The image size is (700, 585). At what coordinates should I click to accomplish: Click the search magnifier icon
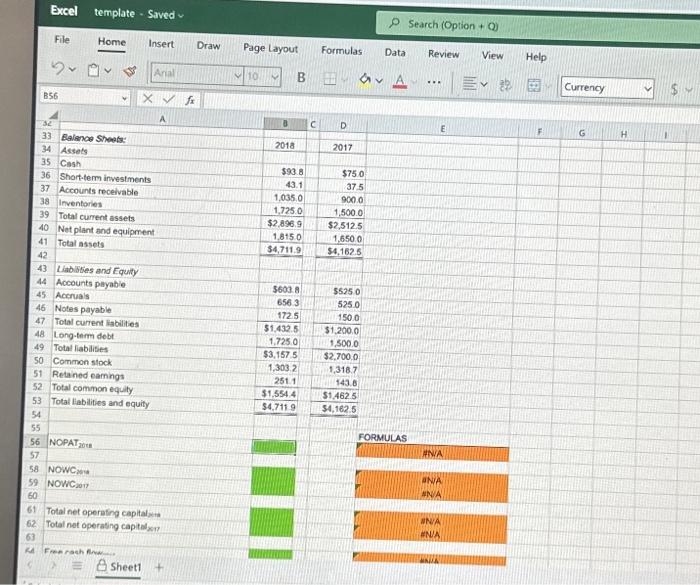[394, 22]
